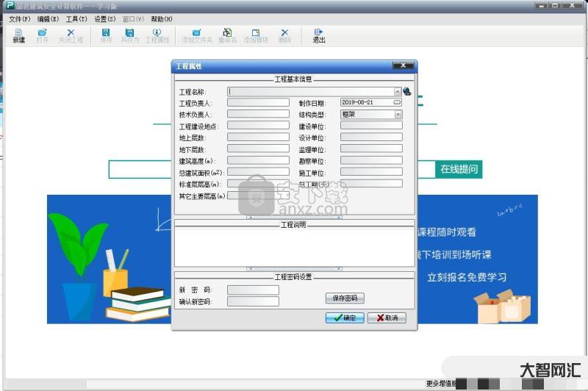Viewport: 588px width, 391px height.
Task: Open the 制作日期 date picker
Action: tap(398, 103)
